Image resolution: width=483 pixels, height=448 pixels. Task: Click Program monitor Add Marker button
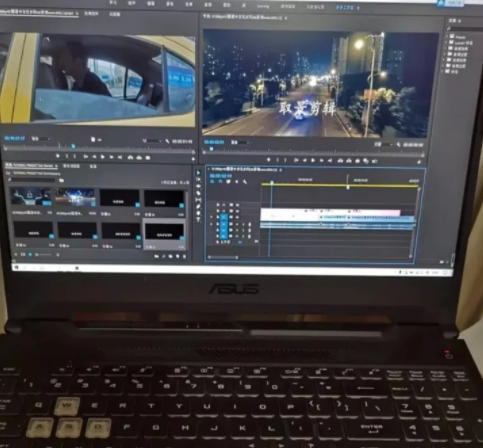[x=269, y=160]
